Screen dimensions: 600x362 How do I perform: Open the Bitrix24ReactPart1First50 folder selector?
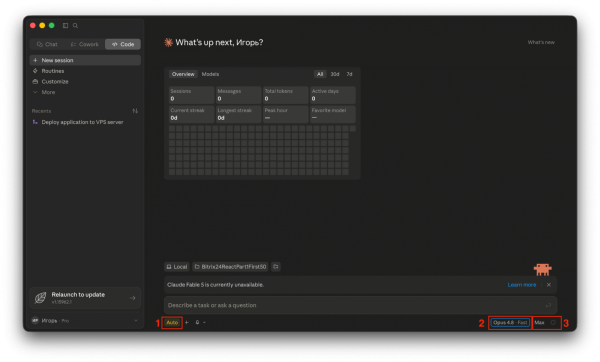point(230,267)
